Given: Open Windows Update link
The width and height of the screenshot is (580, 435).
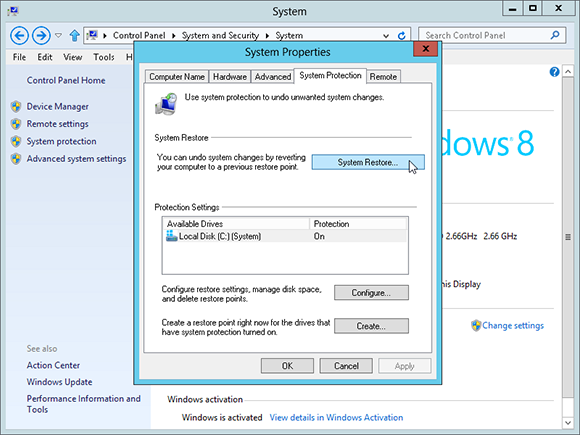Looking at the screenshot, I should (59, 382).
